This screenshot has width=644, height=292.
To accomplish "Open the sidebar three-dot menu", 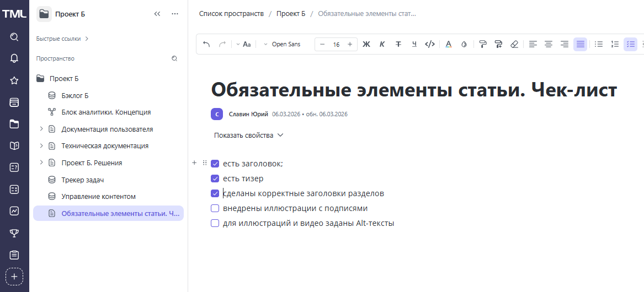I will coord(175,14).
